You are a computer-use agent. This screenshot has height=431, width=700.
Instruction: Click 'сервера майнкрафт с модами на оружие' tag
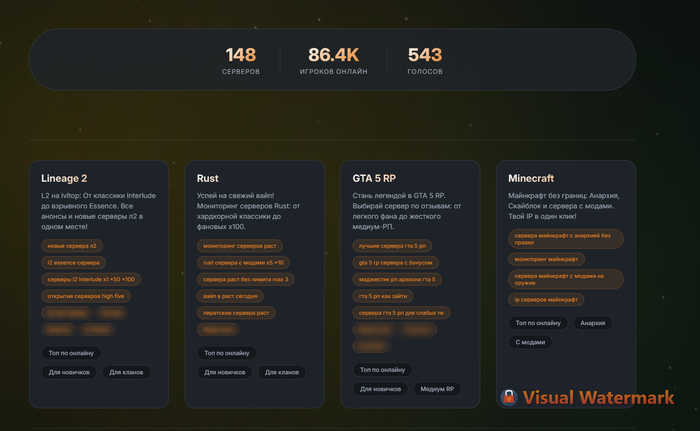click(566, 279)
